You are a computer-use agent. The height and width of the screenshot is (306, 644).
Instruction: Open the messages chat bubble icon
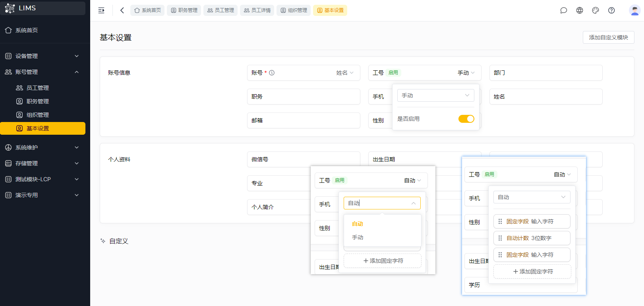point(563,10)
